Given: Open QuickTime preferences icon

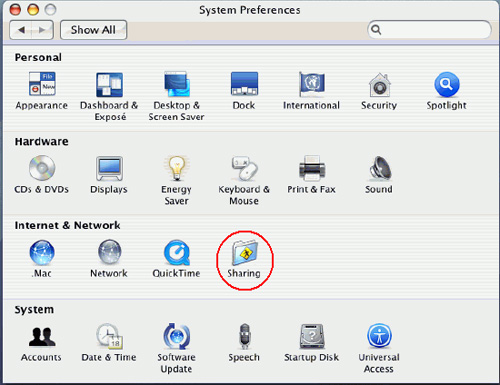Looking at the screenshot, I should (177, 253).
